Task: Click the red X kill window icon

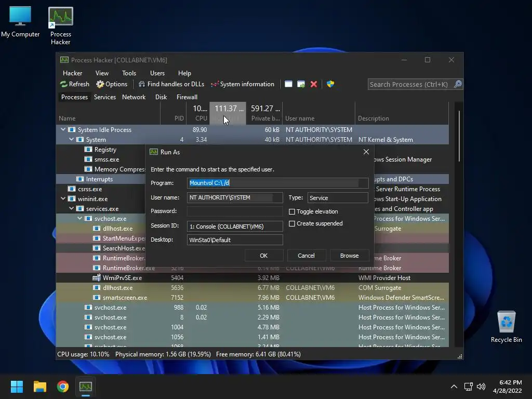Action: [314, 84]
